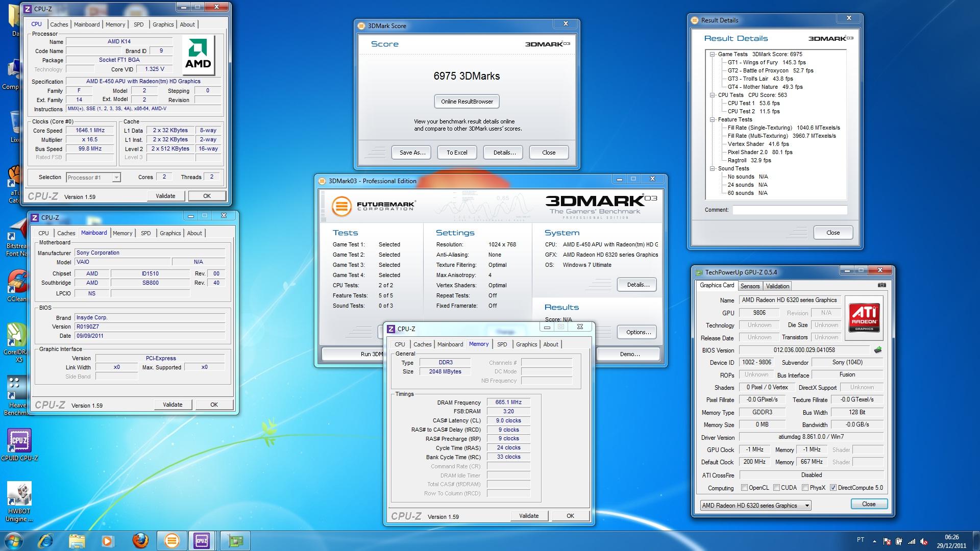This screenshot has width=980, height=551.
Task: Click the Action Center flag tray icon
Action: pos(887,541)
